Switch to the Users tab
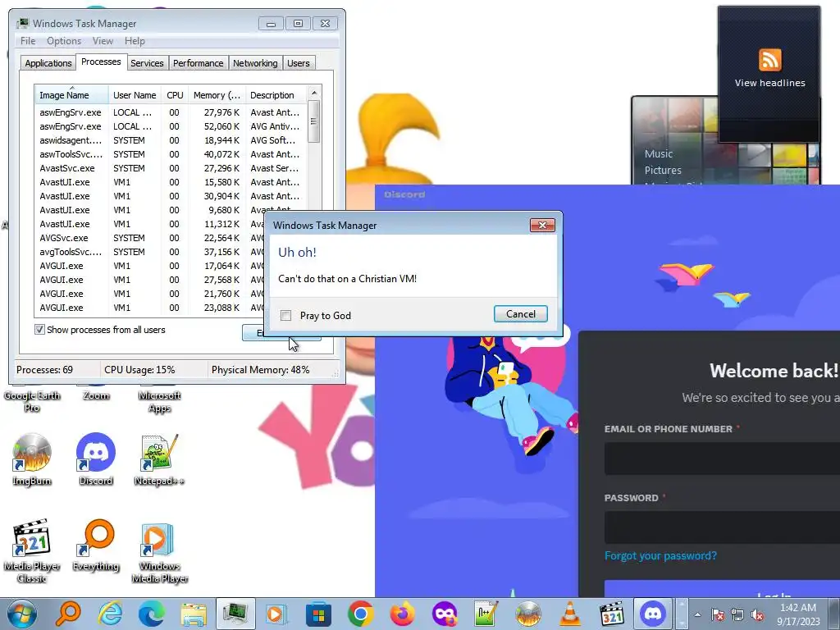 (x=299, y=63)
